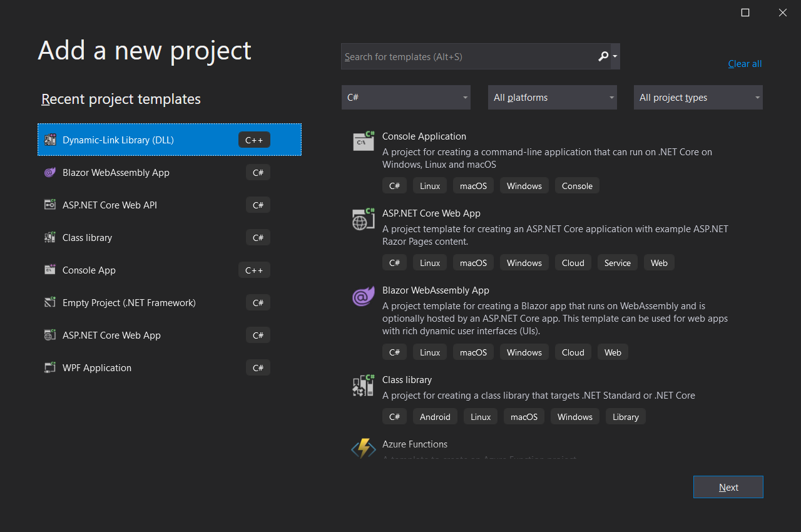Maximize the dialog window
The width and height of the screenshot is (801, 532).
(745, 13)
